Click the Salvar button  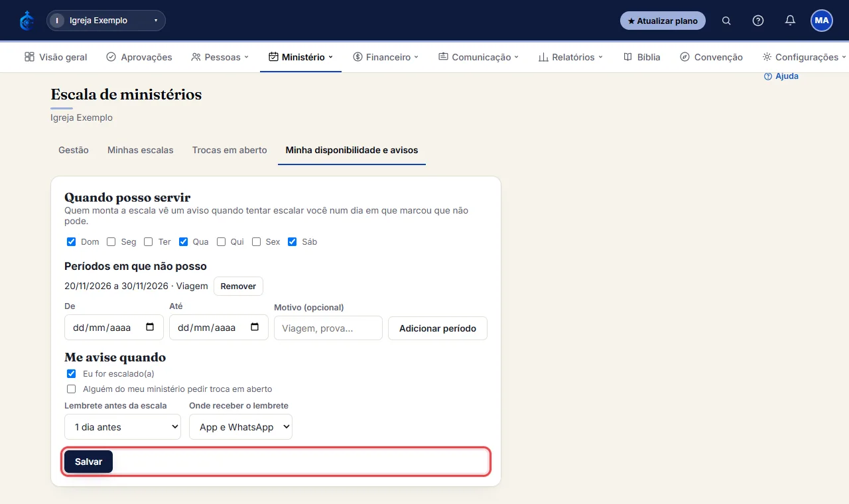tap(88, 462)
